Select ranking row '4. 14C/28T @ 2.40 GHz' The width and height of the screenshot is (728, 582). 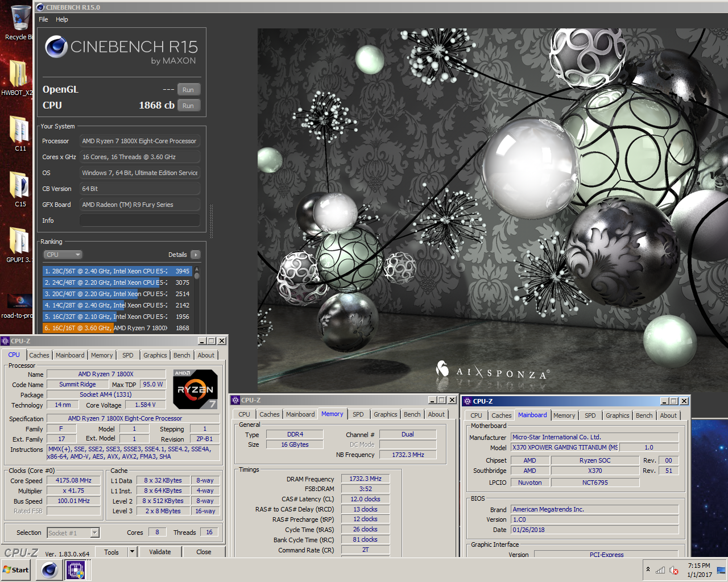(x=117, y=305)
